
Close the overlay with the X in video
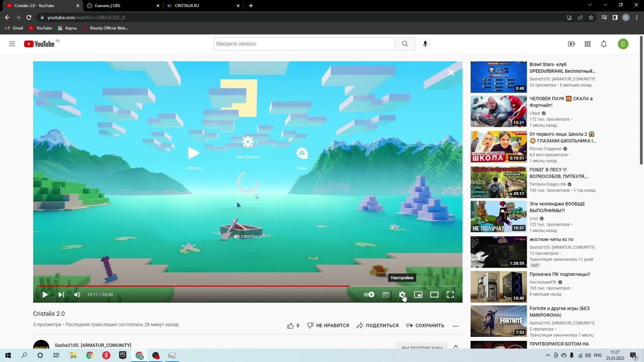(x=451, y=72)
